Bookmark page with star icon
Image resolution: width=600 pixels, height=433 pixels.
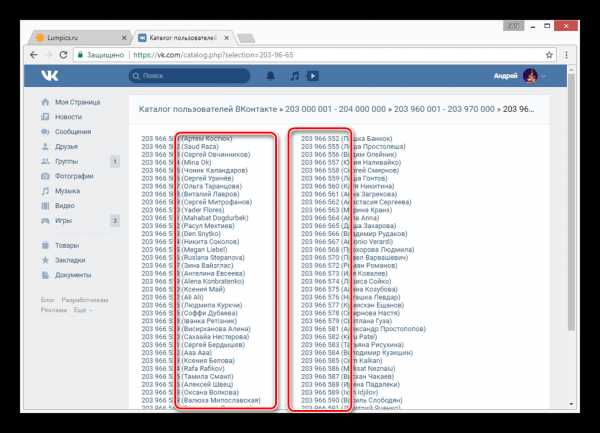click(x=549, y=55)
